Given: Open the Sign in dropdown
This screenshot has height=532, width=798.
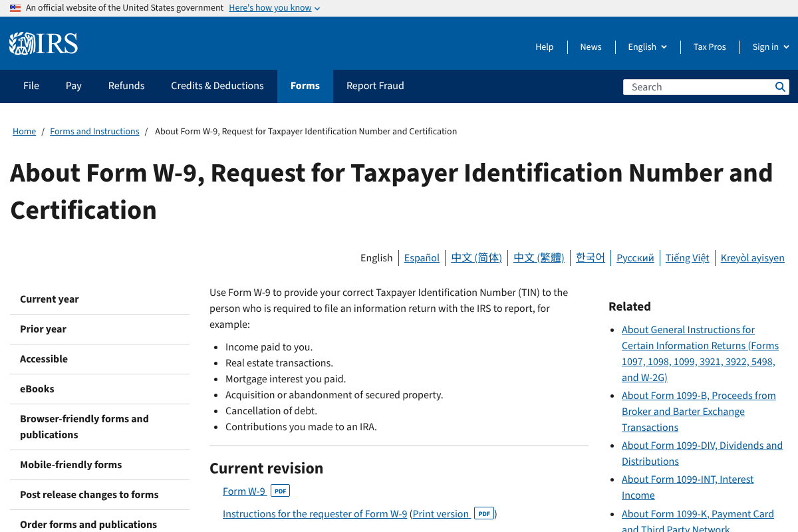Looking at the screenshot, I should click(x=771, y=47).
